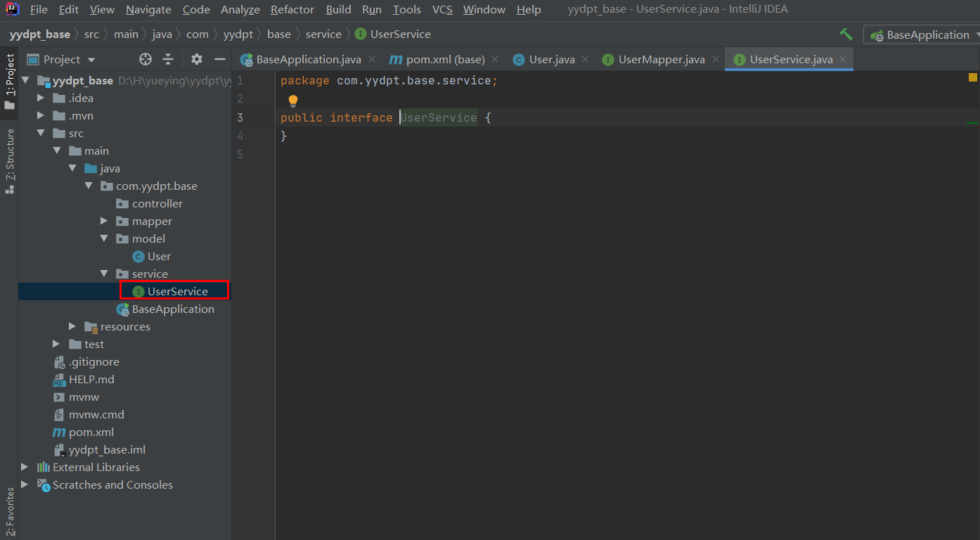Open the Build menu

point(339,9)
